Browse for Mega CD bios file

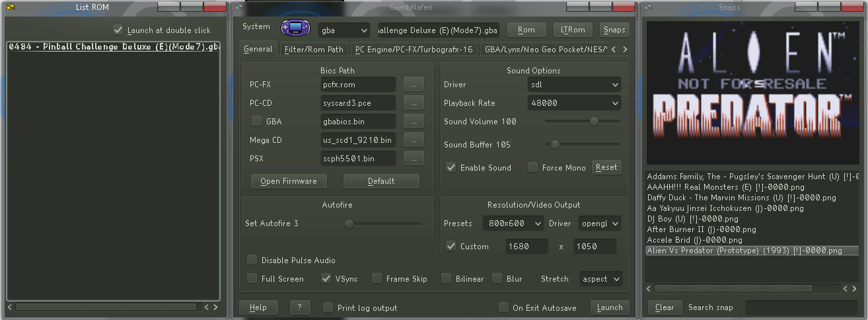pos(414,140)
